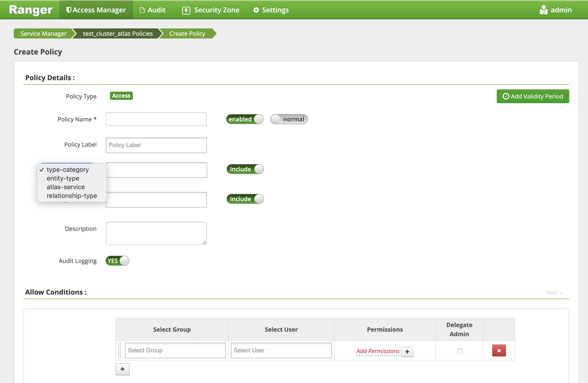Pick atlas-service option in the dropdown
Image resolution: width=588 pixels, height=383 pixels.
(x=66, y=187)
